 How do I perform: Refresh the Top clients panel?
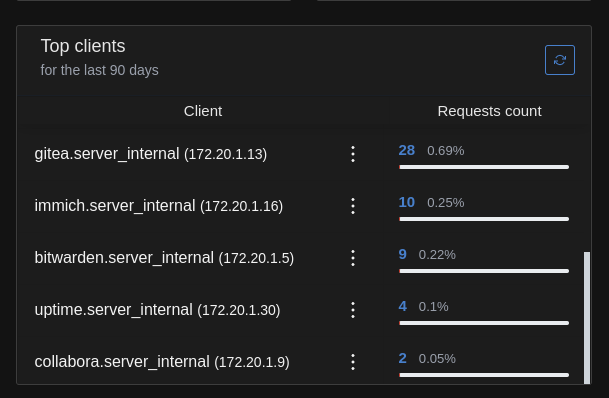pyautogui.click(x=560, y=60)
